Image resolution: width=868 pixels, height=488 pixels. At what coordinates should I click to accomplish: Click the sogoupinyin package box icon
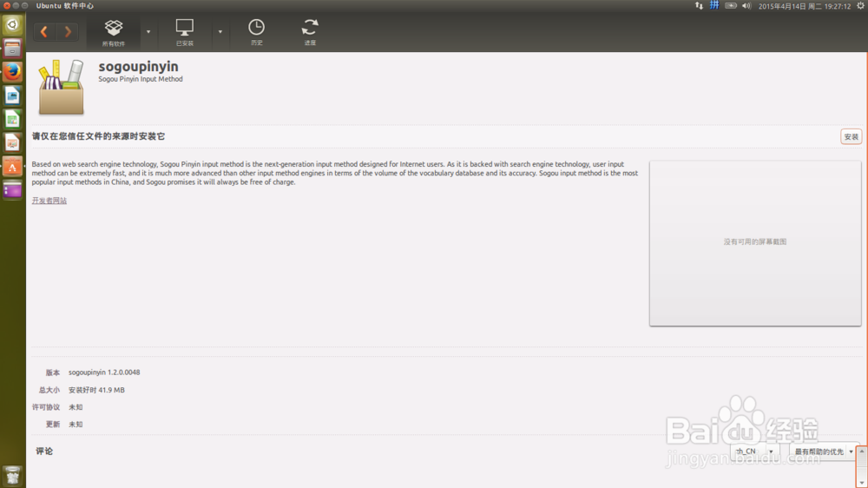pyautogui.click(x=61, y=87)
